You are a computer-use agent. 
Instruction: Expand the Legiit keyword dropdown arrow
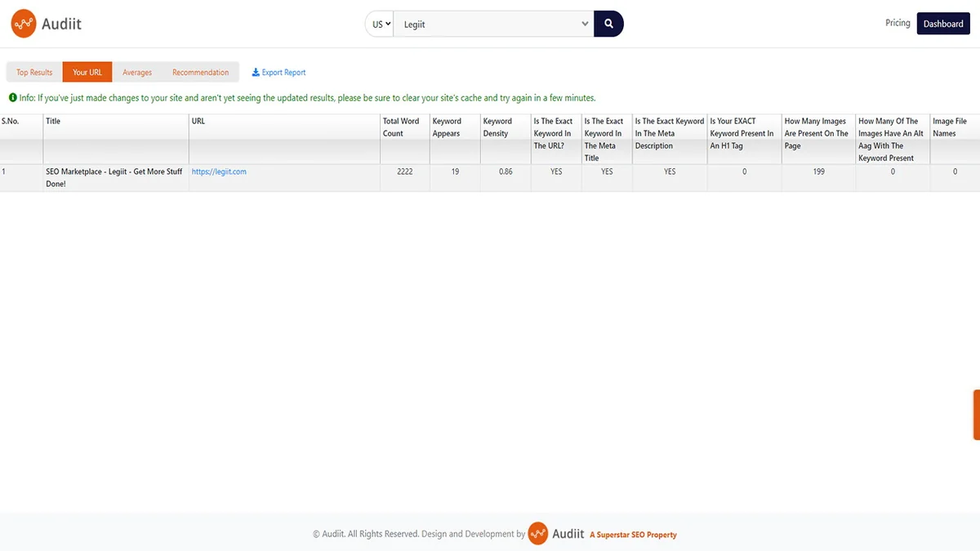click(x=585, y=24)
